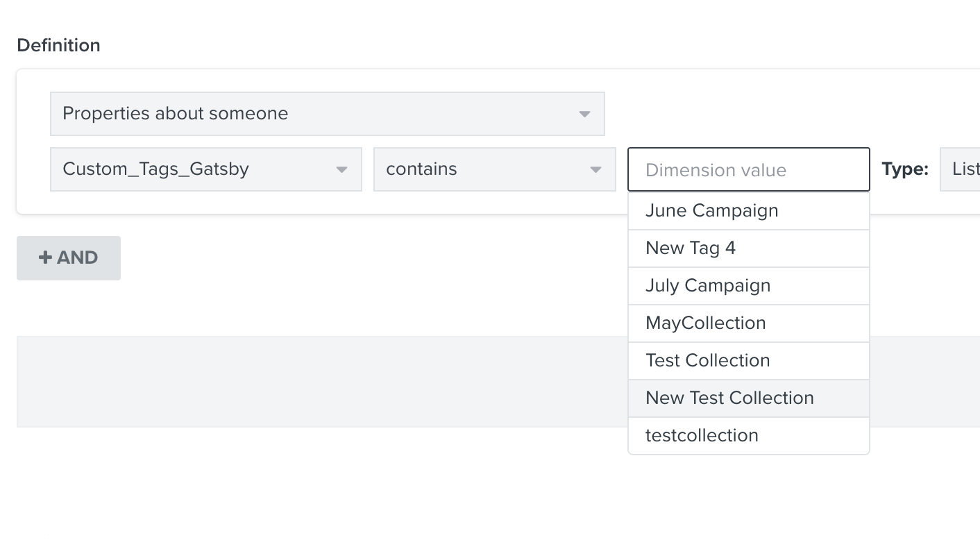The width and height of the screenshot is (980, 558).
Task: Select 'New Tag 4' from suggestions
Action: coord(749,248)
